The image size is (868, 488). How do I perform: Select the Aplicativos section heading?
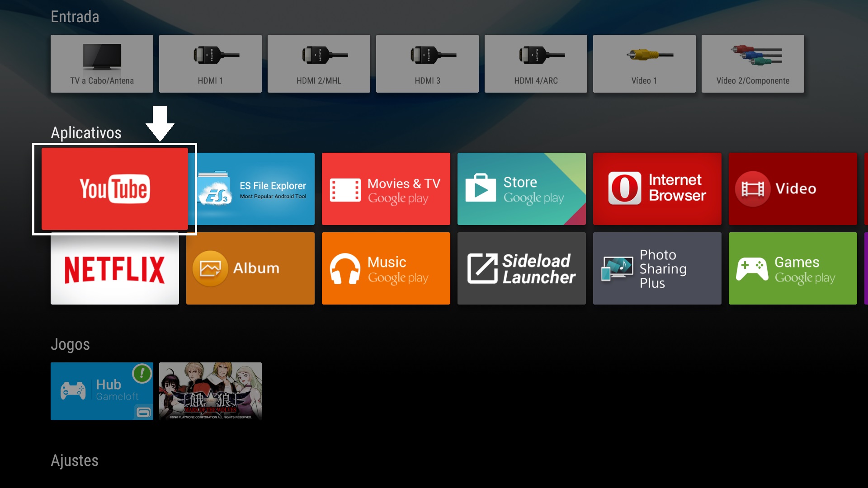(x=86, y=133)
